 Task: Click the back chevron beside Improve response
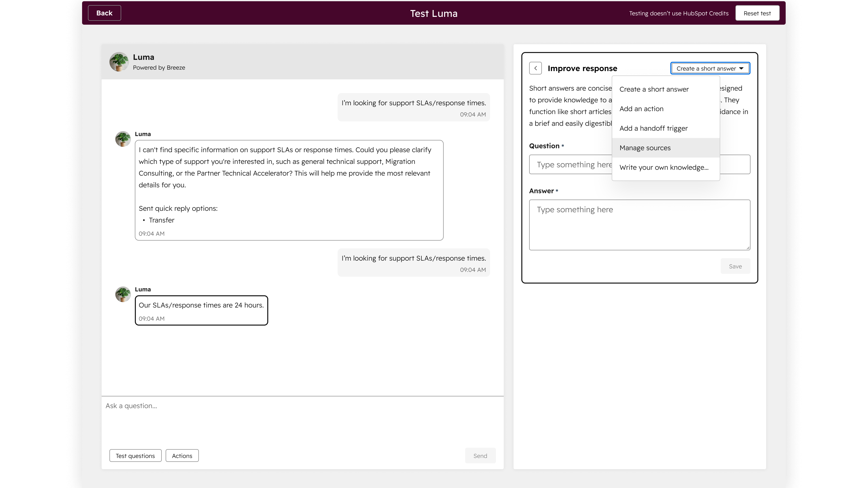(536, 68)
